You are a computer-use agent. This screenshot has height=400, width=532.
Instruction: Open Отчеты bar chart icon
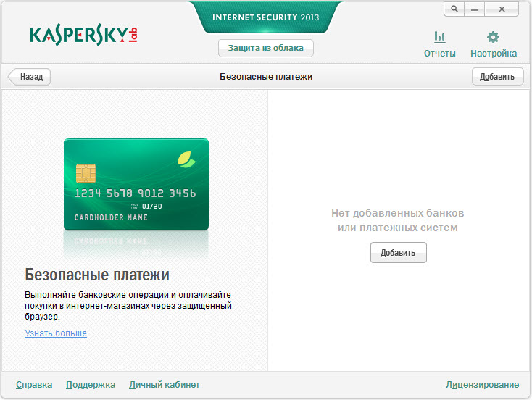click(x=439, y=37)
